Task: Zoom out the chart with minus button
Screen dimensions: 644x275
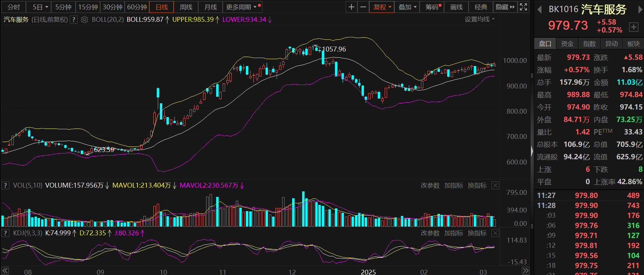Action: tap(363, 7)
